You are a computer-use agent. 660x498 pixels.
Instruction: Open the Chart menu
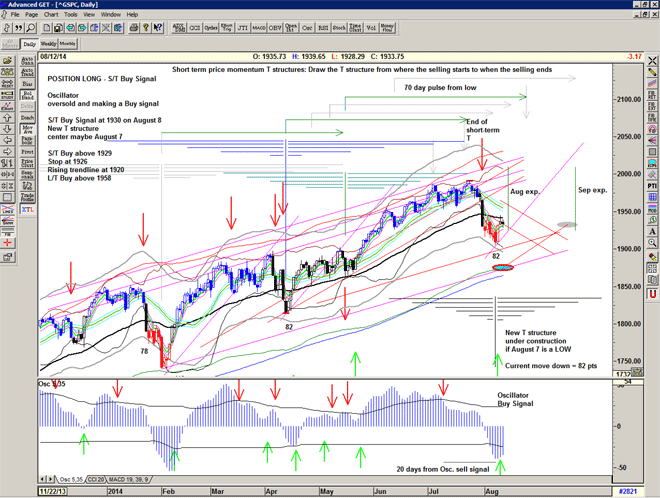54,15
